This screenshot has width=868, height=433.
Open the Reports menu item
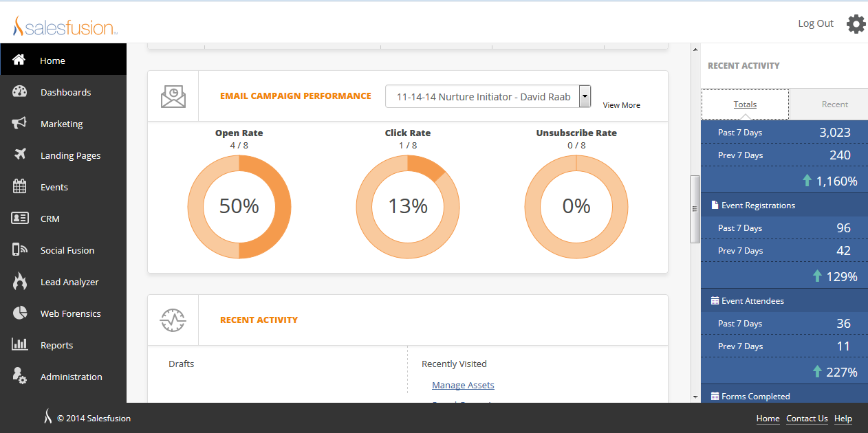tap(63, 344)
